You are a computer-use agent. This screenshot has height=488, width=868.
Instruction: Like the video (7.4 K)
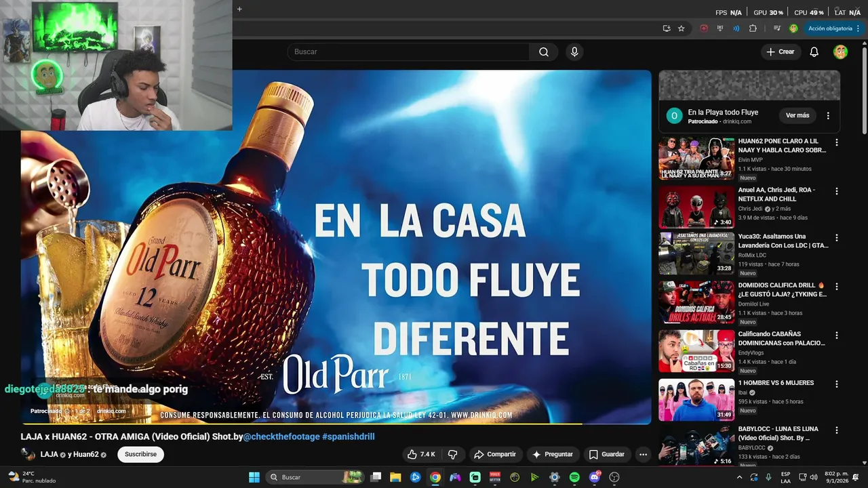pyautogui.click(x=421, y=454)
